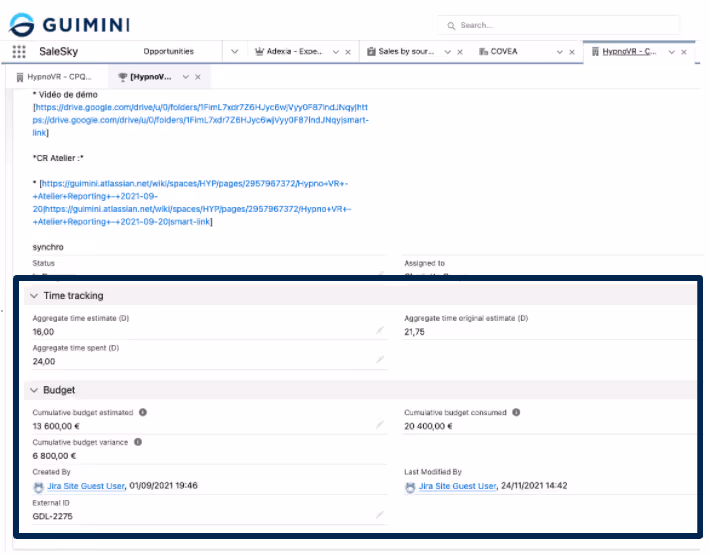Collapse the Budget section
The height and width of the screenshot is (556, 710).
point(34,390)
